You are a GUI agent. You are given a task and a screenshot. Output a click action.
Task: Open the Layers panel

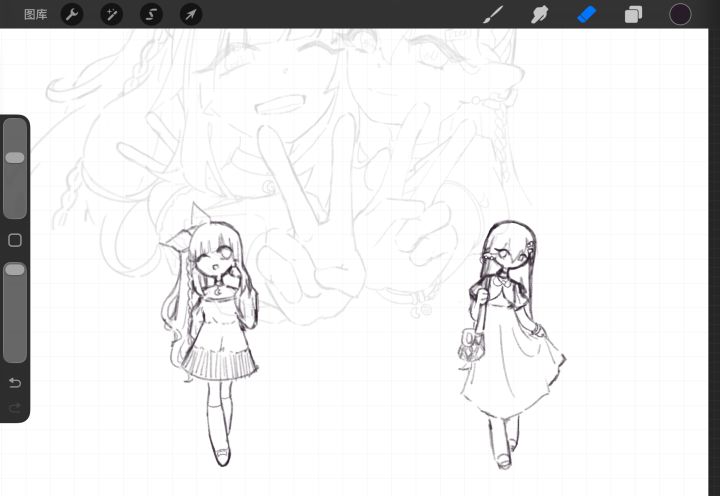[x=634, y=15]
